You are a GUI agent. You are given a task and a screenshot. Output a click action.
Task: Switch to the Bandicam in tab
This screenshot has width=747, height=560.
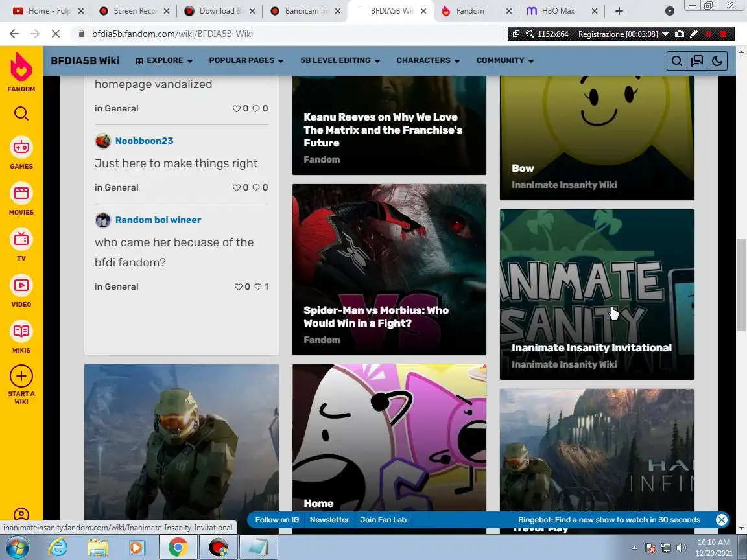(305, 11)
